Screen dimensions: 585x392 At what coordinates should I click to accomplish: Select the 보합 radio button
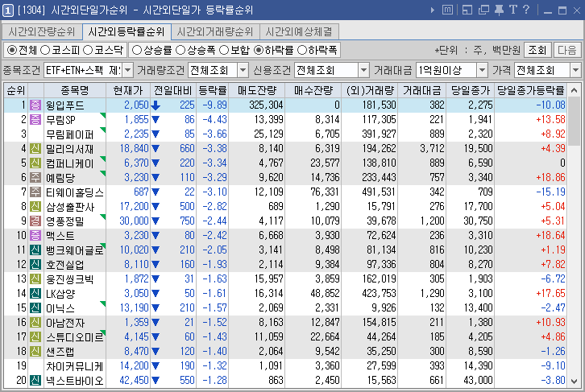click(224, 50)
